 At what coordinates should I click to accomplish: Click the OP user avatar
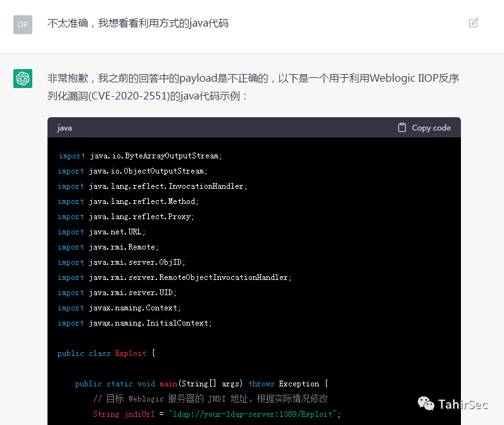tap(23, 25)
